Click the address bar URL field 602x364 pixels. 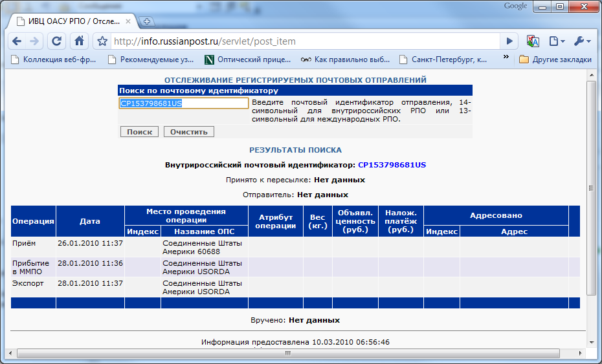(304, 41)
